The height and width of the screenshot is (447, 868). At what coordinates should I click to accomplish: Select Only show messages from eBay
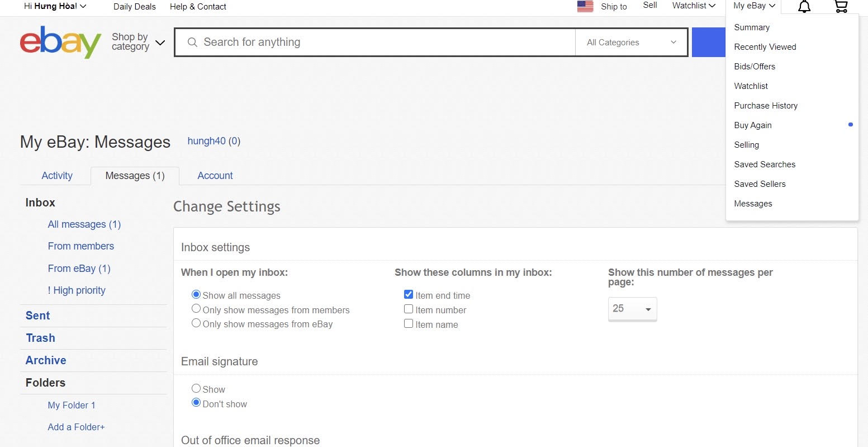(196, 323)
